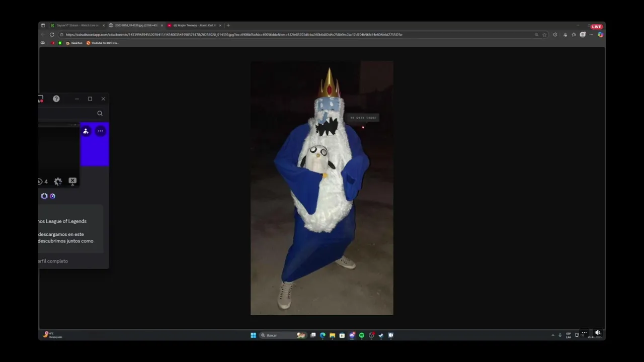The width and height of the screenshot is (644, 362).
Task: Click the microphone tray icon
Action: [560, 335]
